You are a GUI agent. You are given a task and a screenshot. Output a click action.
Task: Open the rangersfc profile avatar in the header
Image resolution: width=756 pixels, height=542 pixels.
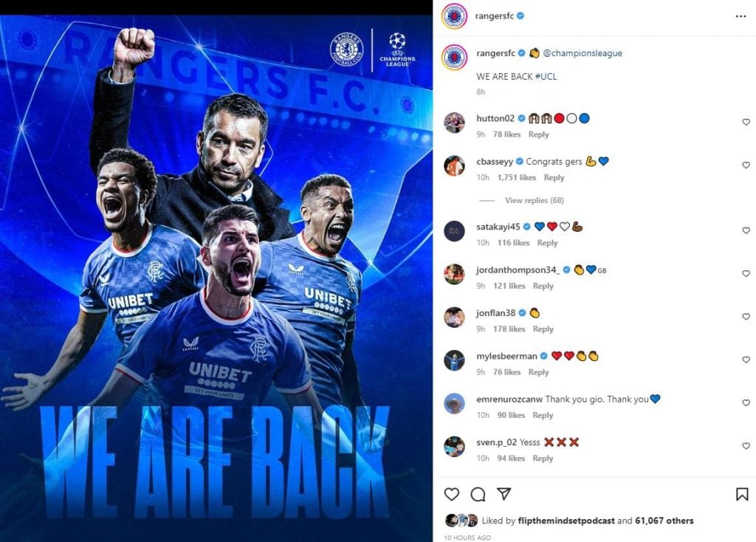pyautogui.click(x=454, y=16)
